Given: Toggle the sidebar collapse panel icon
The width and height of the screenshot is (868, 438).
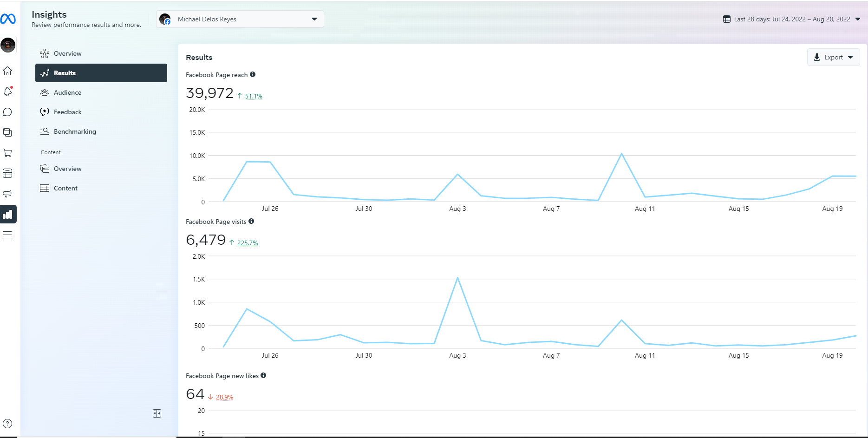Looking at the screenshot, I should pyautogui.click(x=157, y=413).
